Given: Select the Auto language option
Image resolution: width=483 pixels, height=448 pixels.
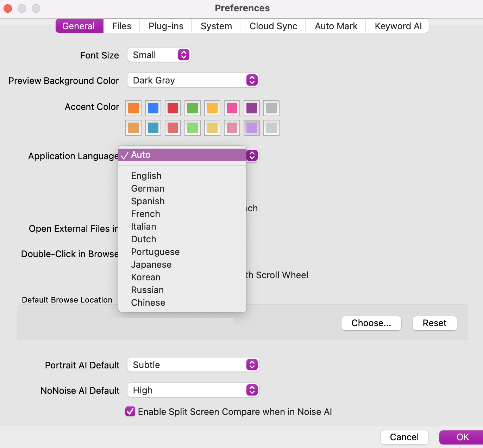Looking at the screenshot, I should [141, 155].
